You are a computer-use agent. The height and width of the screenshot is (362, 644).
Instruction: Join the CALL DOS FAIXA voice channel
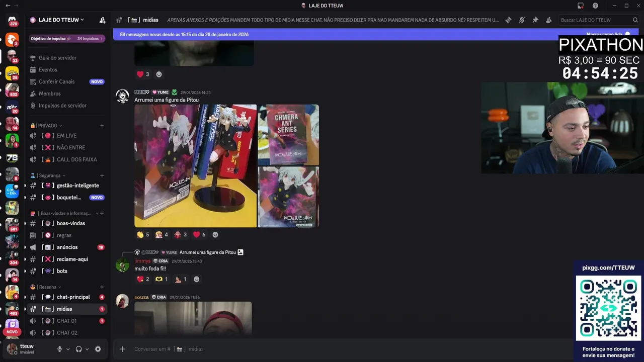[x=67, y=159]
